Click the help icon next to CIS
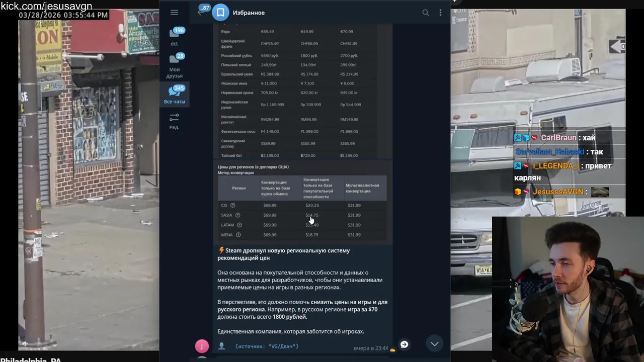Screen dimensions: 644x362 pyautogui.click(x=232, y=205)
